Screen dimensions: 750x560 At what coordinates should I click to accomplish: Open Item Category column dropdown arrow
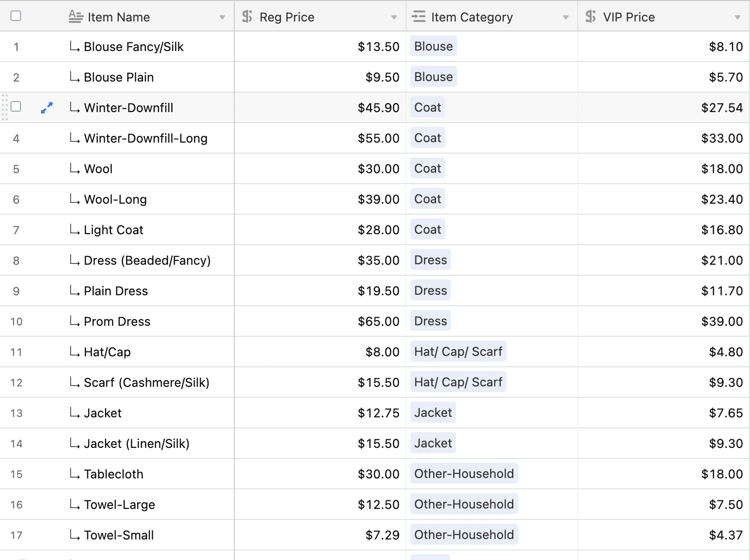[x=566, y=18]
